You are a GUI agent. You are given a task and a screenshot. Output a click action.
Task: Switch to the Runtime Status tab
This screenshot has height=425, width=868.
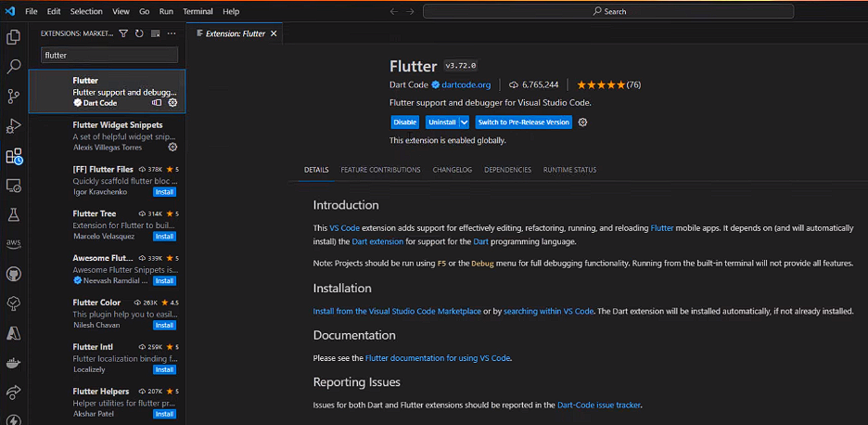pyautogui.click(x=569, y=170)
